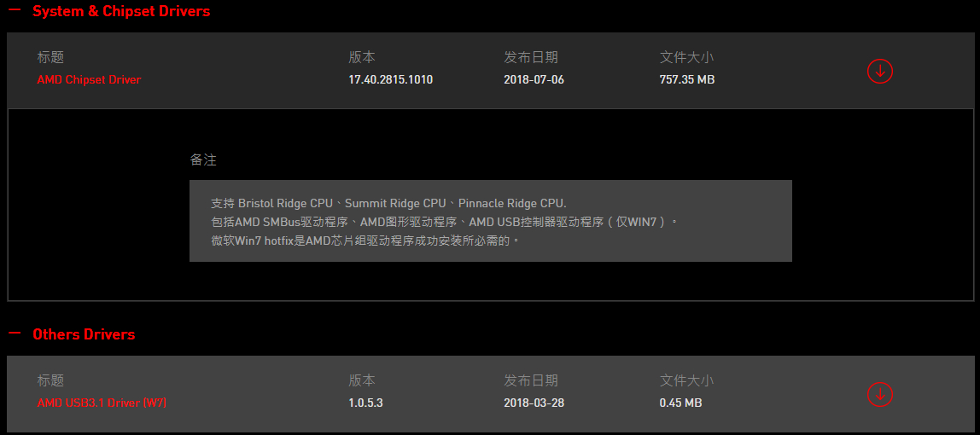Click the System & Chipset Drivers heading

pyautogui.click(x=121, y=10)
